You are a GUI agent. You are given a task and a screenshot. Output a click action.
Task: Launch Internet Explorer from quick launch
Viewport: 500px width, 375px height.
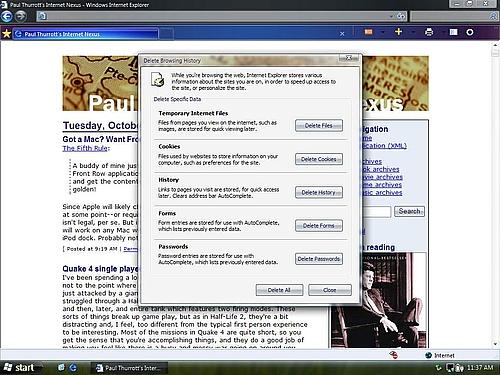73,368
